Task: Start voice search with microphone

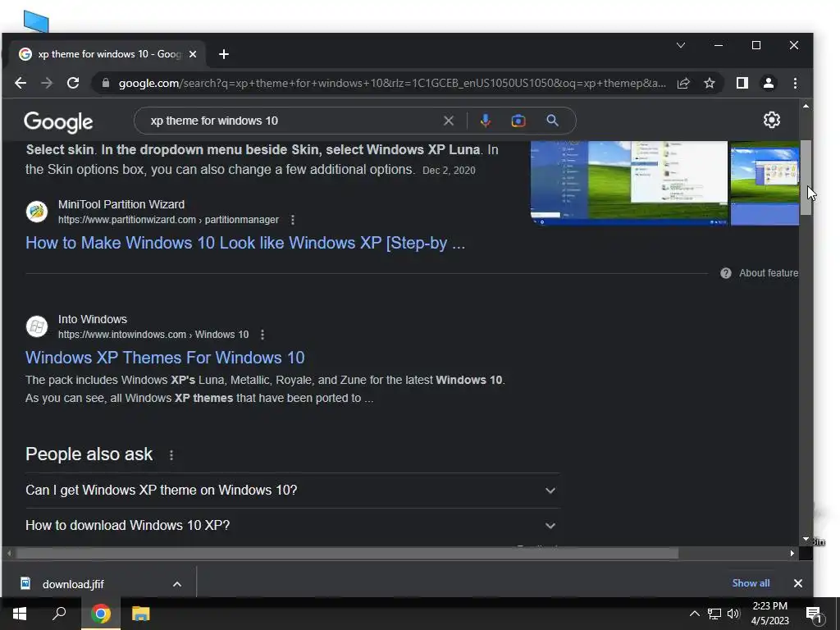Action: click(486, 121)
